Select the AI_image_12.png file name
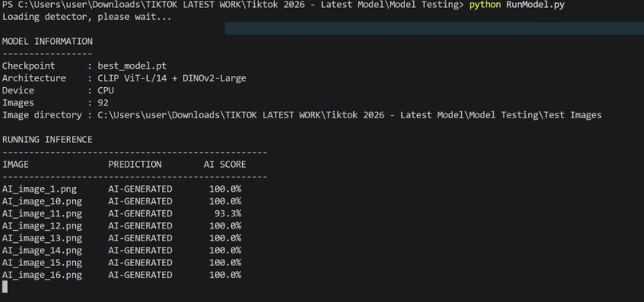Screen dimensions: 644x302 (x=42, y=226)
